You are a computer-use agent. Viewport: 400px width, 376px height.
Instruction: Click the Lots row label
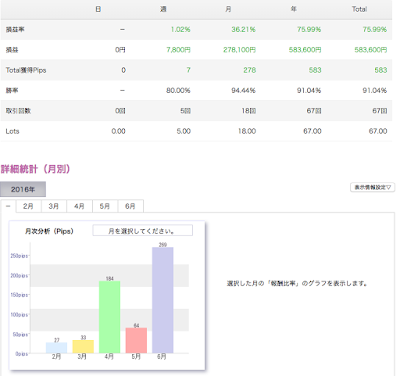(12, 131)
